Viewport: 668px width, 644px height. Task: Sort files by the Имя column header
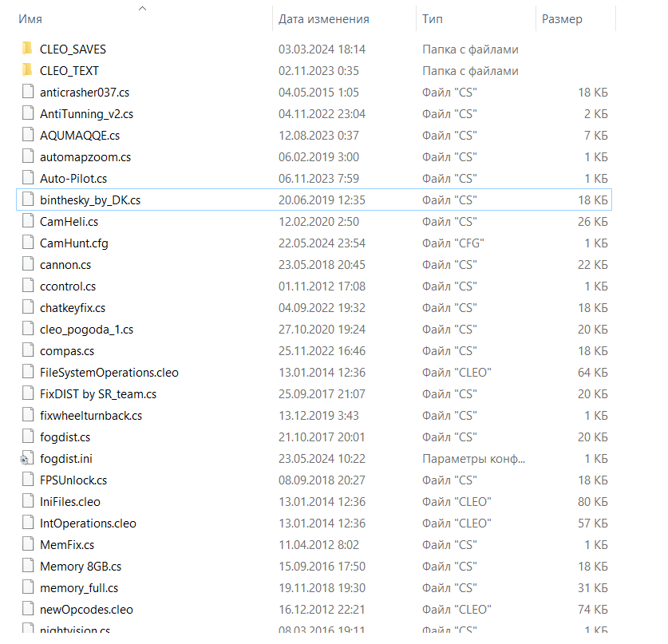(30, 19)
